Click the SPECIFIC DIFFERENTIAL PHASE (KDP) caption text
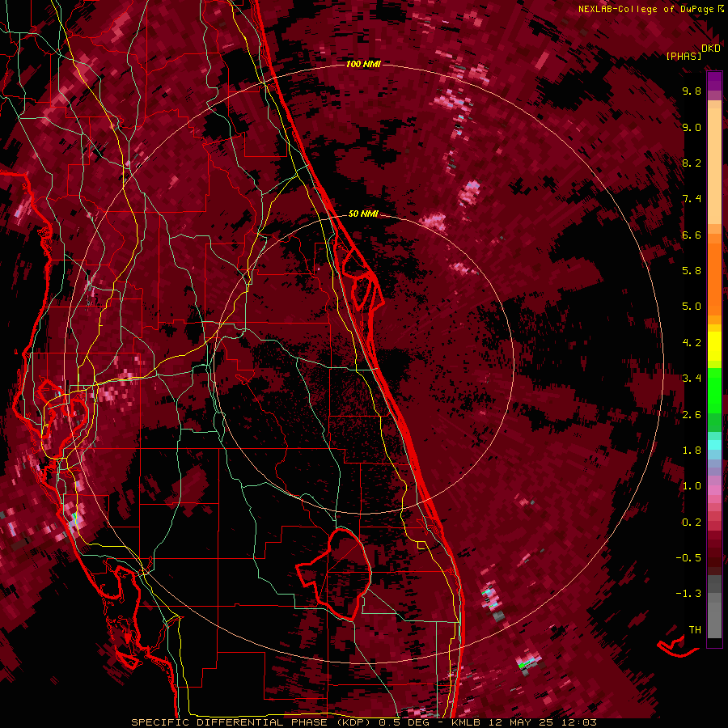 (x=252, y=722)
